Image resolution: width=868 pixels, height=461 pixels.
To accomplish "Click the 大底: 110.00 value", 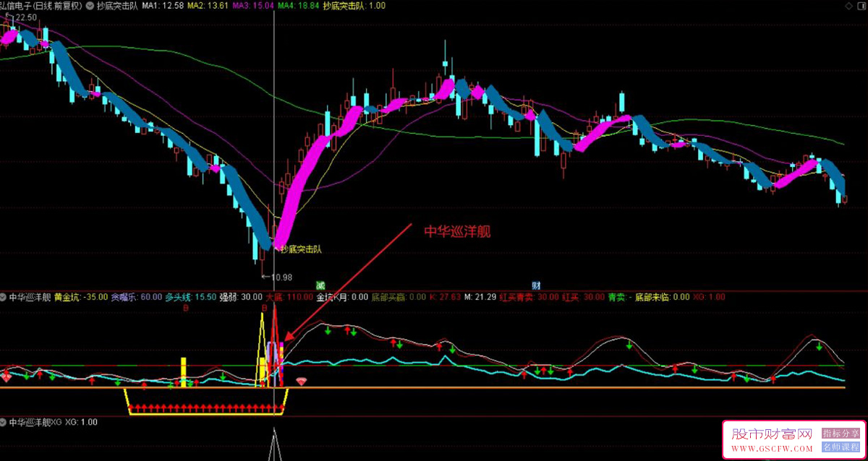I will [x=289, y=297].
